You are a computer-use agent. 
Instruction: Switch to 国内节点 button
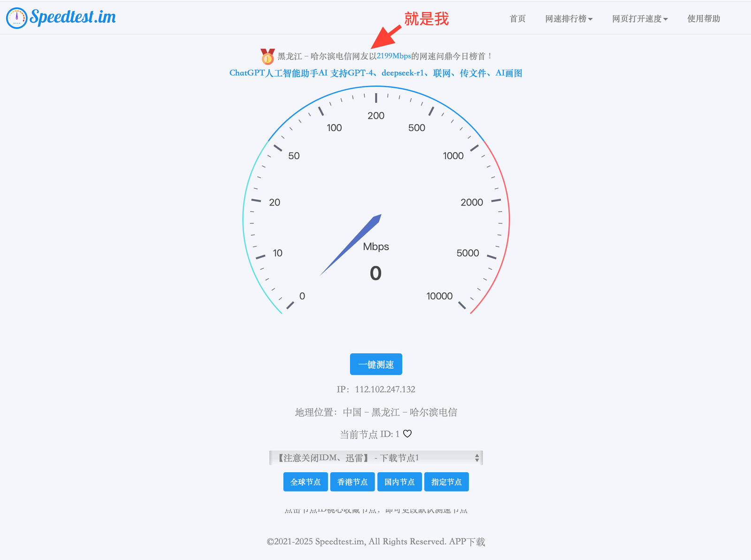399,482
